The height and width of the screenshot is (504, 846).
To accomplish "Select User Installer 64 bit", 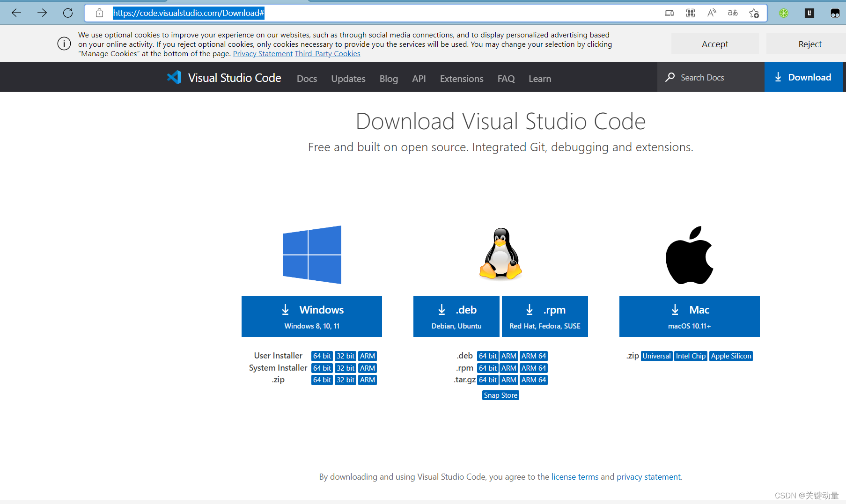I will (322, 356).
